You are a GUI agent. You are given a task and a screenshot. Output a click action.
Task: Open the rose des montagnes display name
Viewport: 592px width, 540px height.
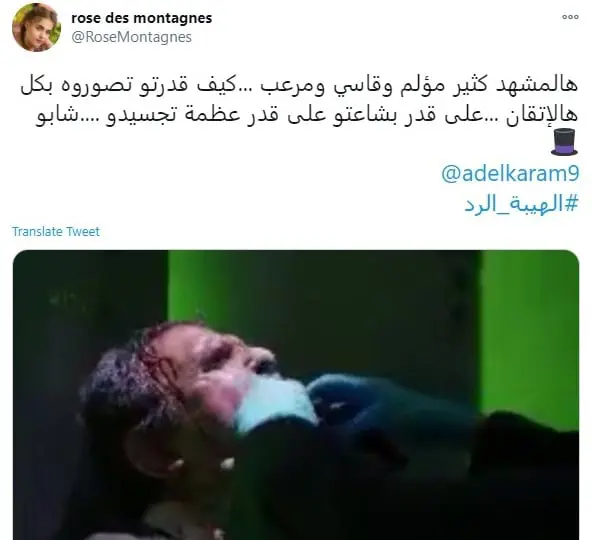(x=142, y=18)
